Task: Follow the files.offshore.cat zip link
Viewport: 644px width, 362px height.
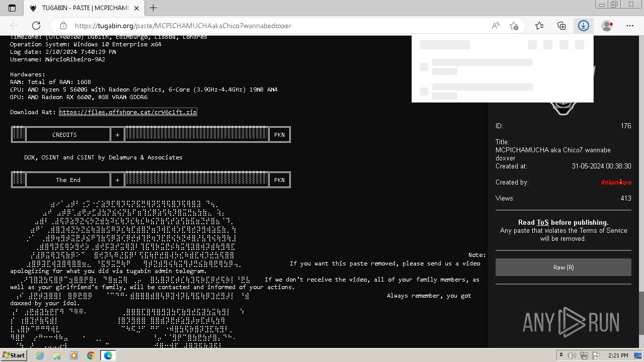Action: click(128, 112)
